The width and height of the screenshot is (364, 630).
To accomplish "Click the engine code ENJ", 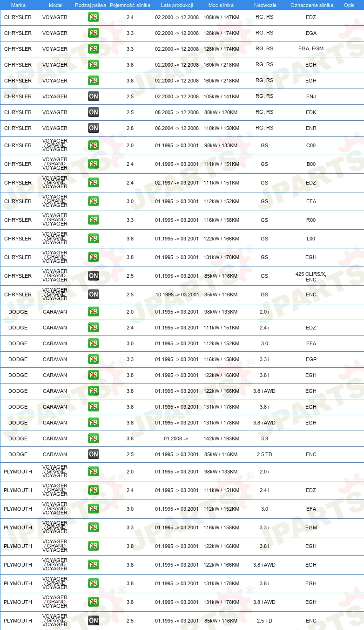I will (x=311, y=96).
